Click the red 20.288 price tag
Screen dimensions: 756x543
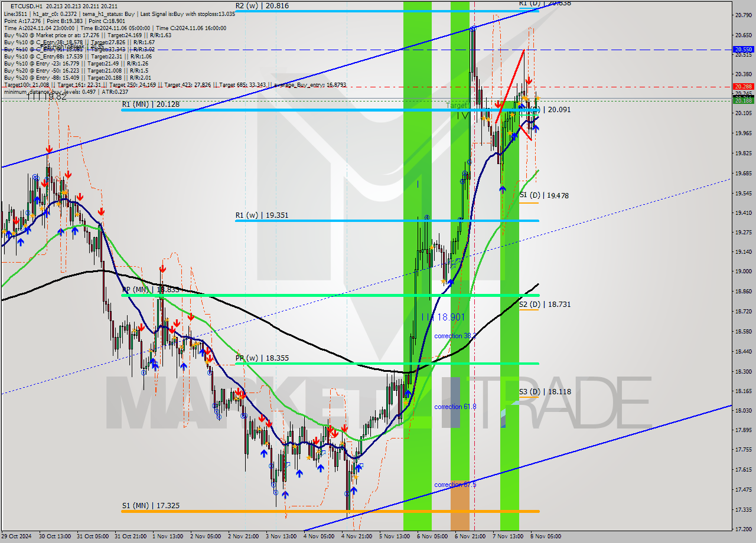(743, 86)
